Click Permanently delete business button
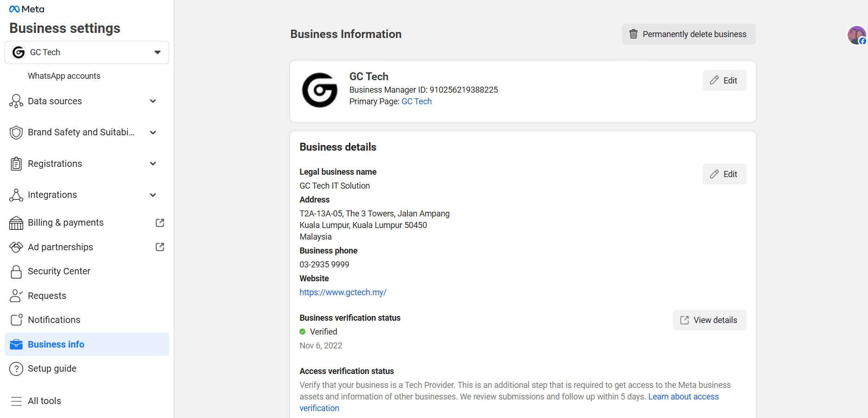 [x=689, y=34]
